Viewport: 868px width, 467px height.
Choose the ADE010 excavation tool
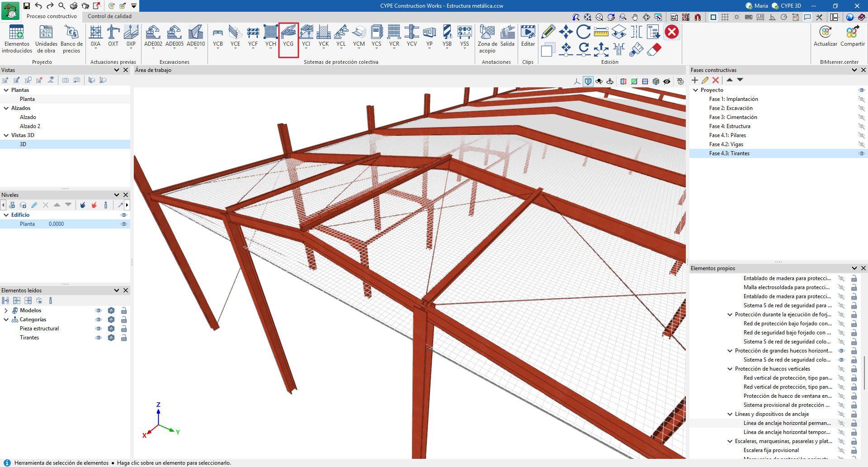click(196, 36)
